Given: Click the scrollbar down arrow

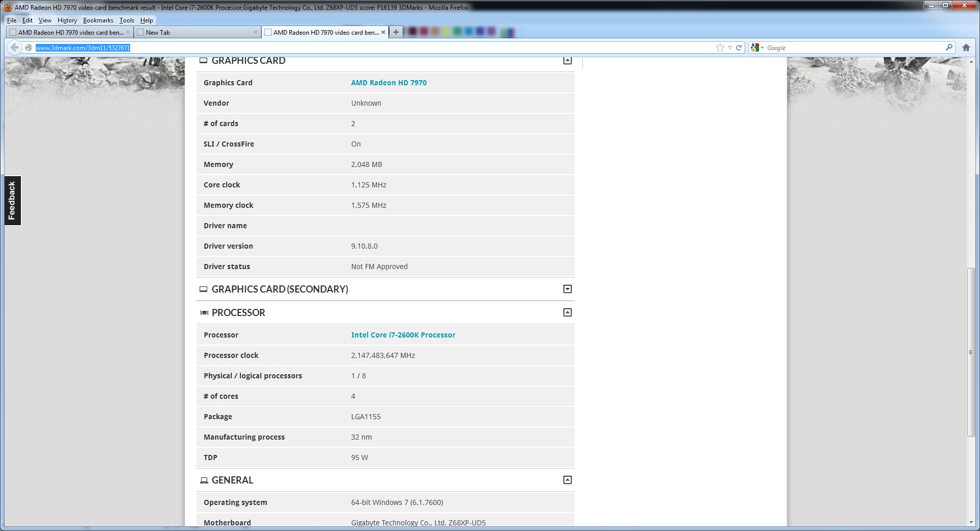Looking at the screenshot, I should coord(971,522).
